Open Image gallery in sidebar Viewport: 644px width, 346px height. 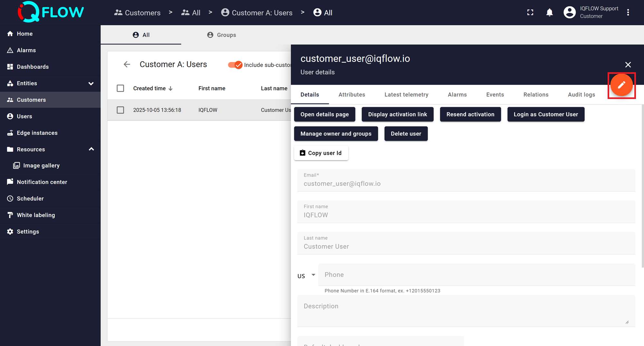point(41,165)
